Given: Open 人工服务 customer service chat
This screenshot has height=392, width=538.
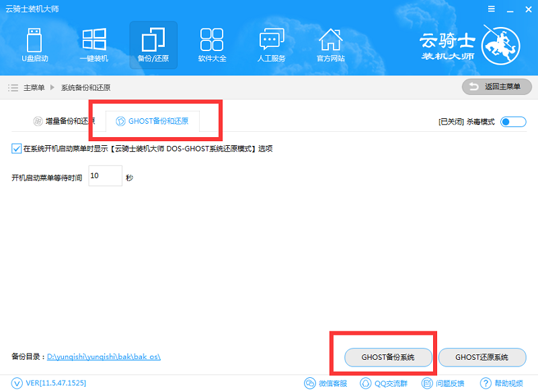Looking at the screenshot, I should tap(272, 45).
